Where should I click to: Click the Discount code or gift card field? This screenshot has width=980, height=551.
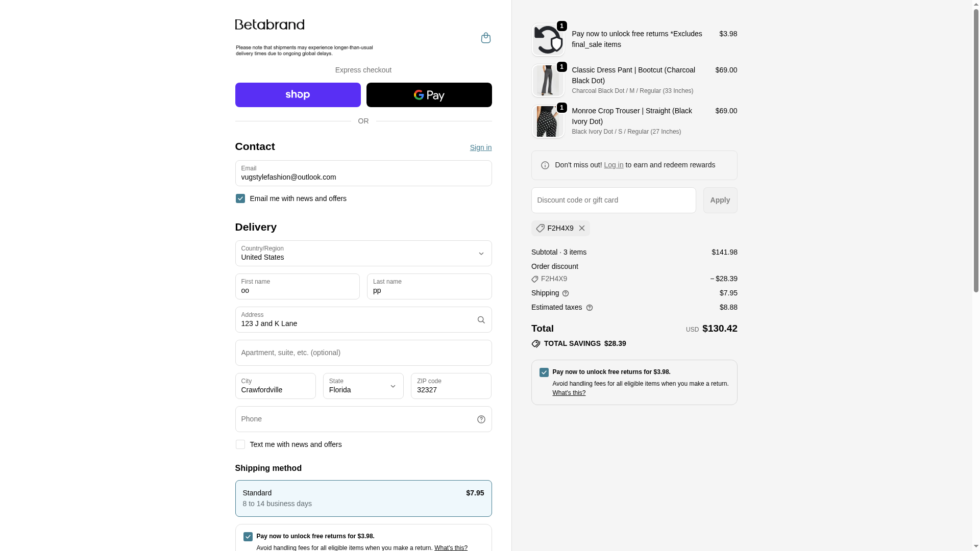pyautogui.click(x=613, y=200)
